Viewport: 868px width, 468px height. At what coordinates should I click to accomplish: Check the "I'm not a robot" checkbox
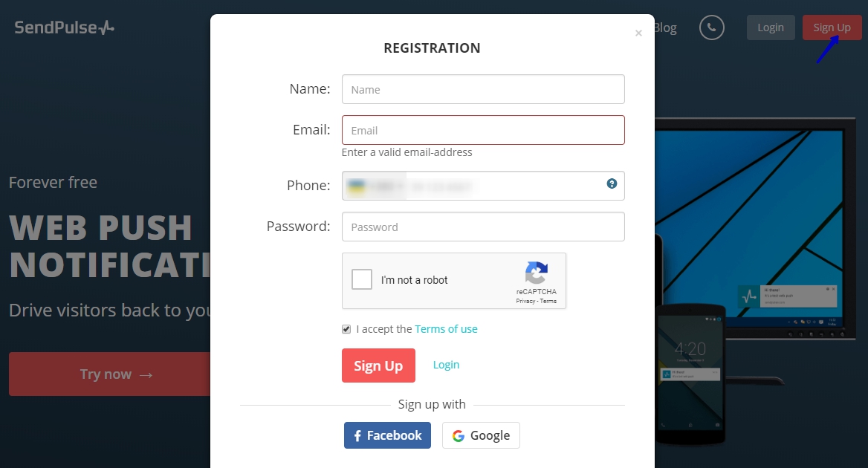362,280
